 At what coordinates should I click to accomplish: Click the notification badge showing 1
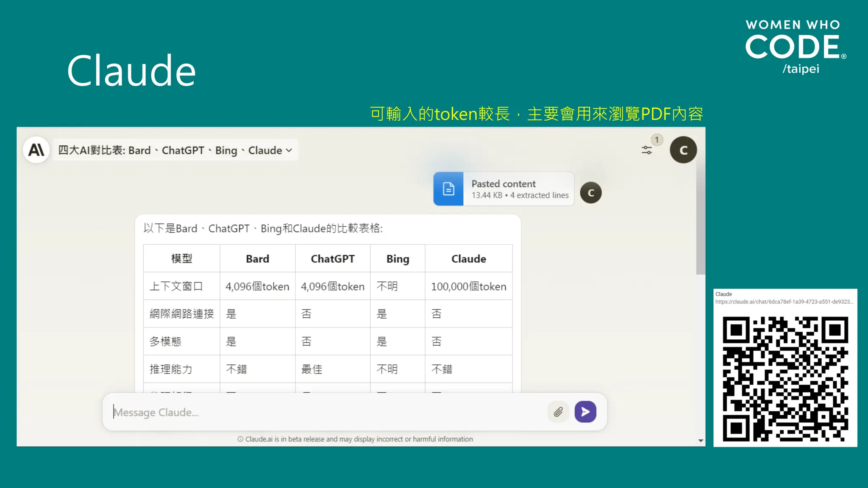click(x=657, y=140)
